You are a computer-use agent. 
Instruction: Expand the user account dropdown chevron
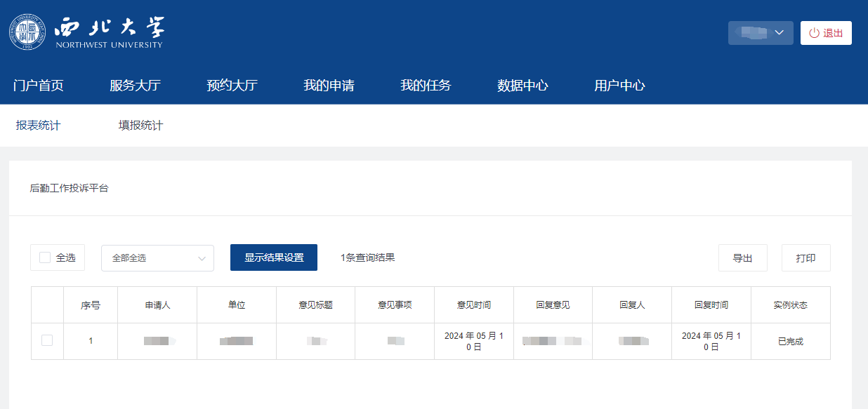pos(778,33)
